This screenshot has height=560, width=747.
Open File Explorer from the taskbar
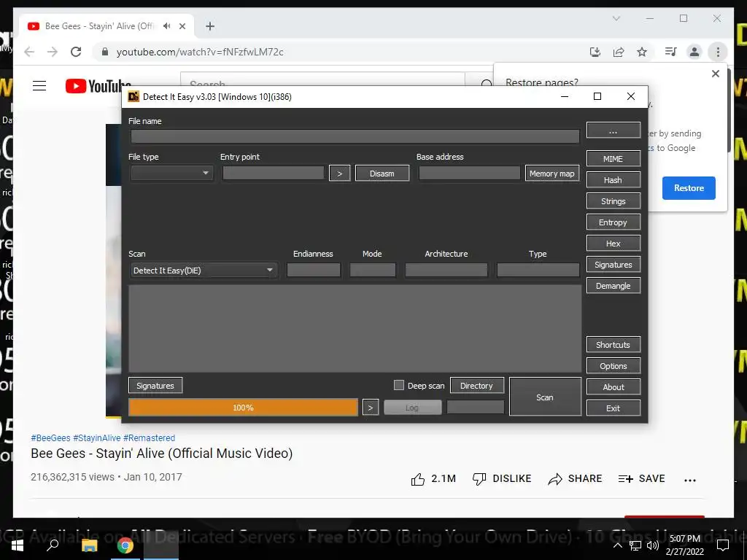[89, 545]
